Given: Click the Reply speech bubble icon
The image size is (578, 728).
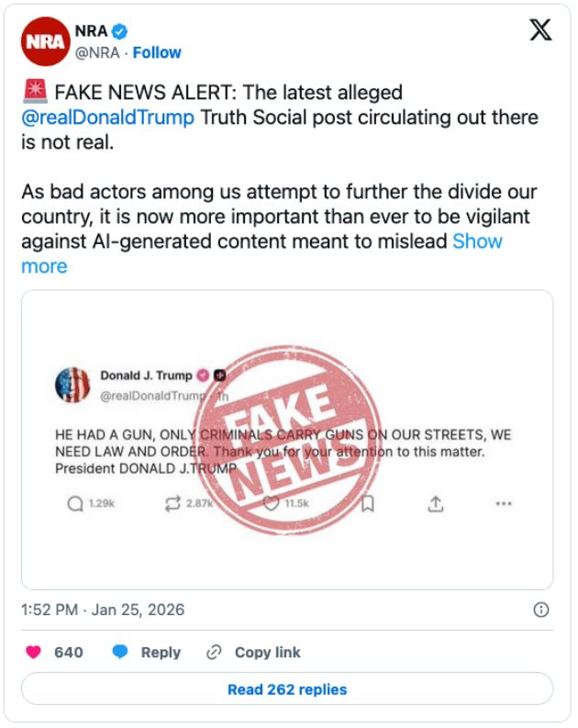Looking at the screenshot, I should pos(120,653).
